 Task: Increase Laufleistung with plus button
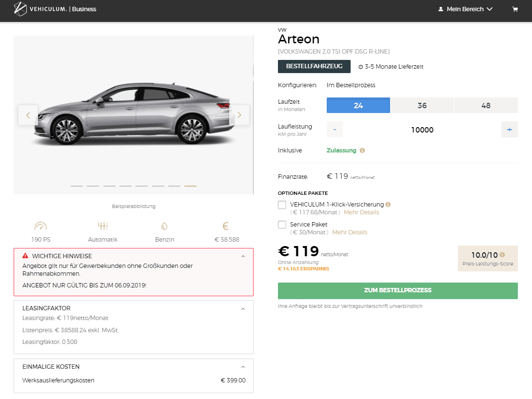[509, 130]
